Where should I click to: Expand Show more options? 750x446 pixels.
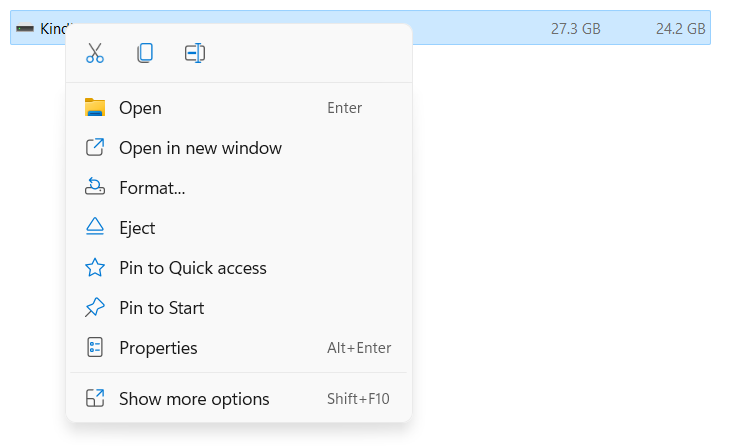pyautogui.click(x=194, y=399)
